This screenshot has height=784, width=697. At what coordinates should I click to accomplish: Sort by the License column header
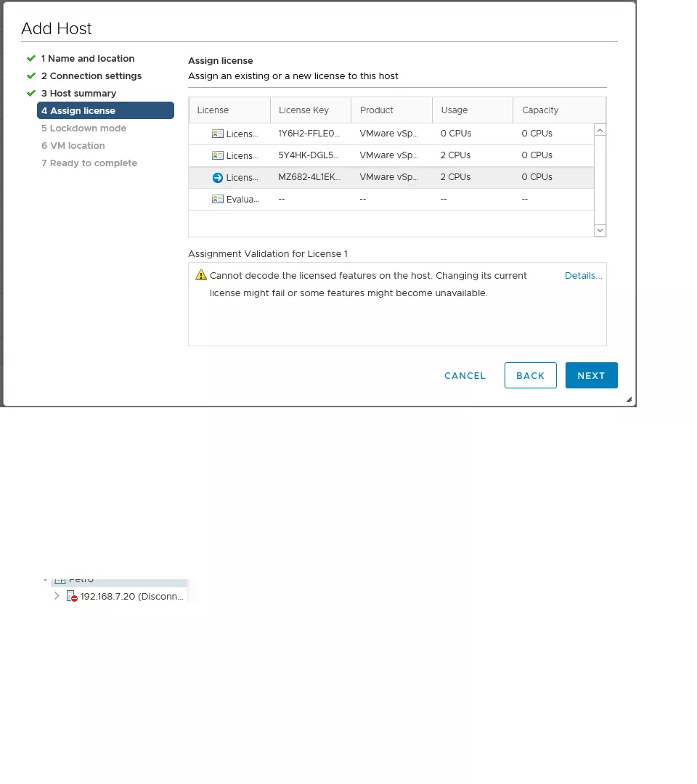point(229,110)
